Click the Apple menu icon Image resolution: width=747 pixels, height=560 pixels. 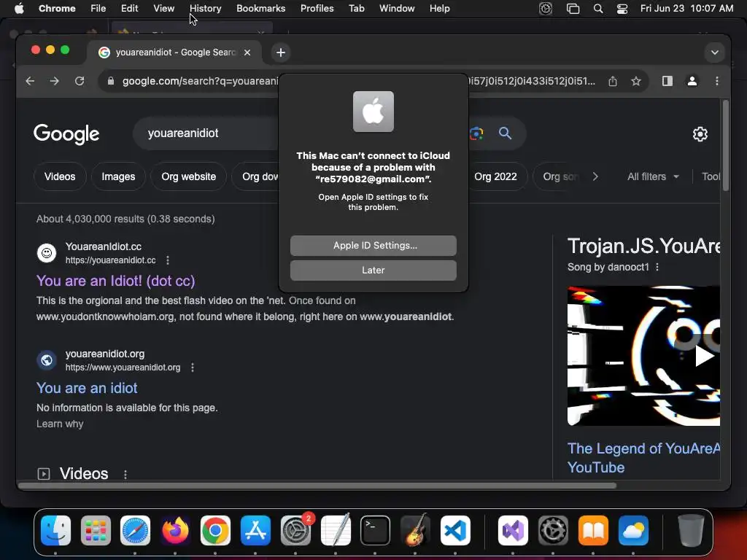[x=19, y=8]
